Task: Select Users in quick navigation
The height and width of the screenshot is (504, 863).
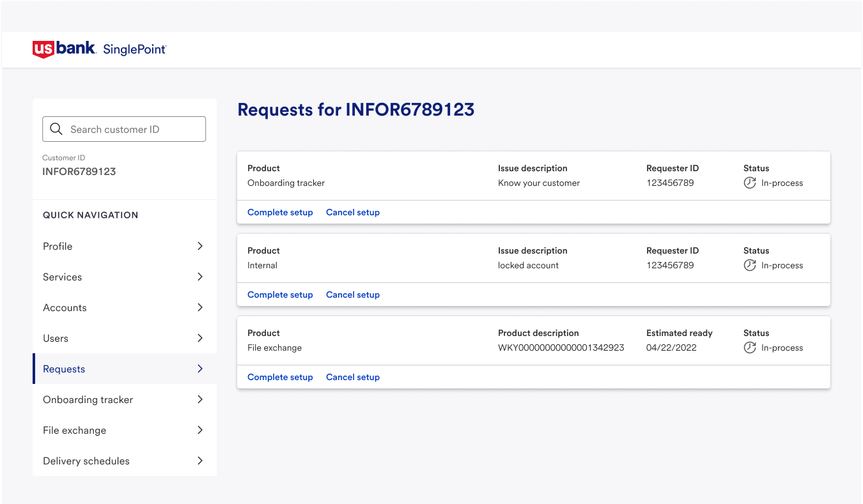Action: click(x=125, y=338)
